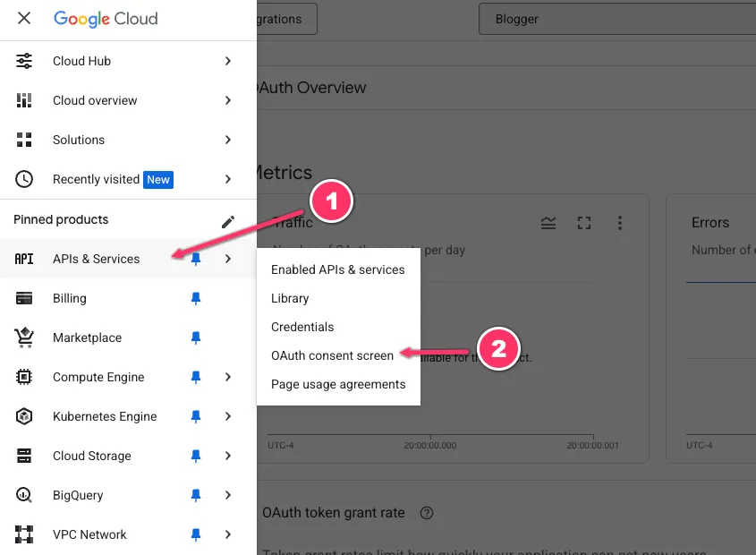Open Traffic chart three-dot options menu
The height and width of the screenshot is (555, 756).
click(619, 223)
